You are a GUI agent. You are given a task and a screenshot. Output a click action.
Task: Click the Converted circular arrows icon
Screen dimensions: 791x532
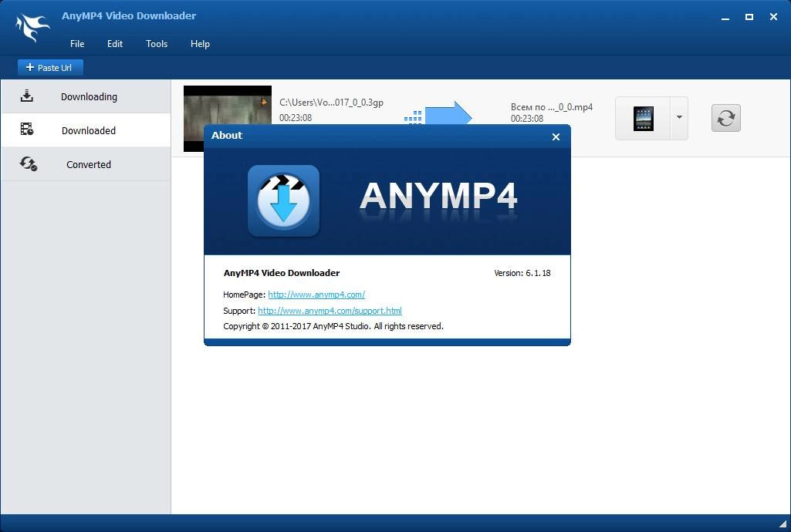29,163
